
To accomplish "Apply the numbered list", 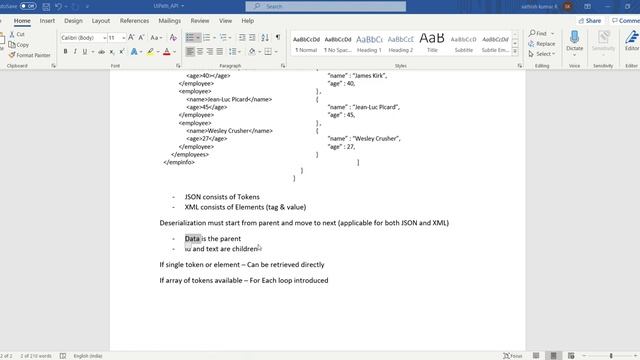I will 207,38.
